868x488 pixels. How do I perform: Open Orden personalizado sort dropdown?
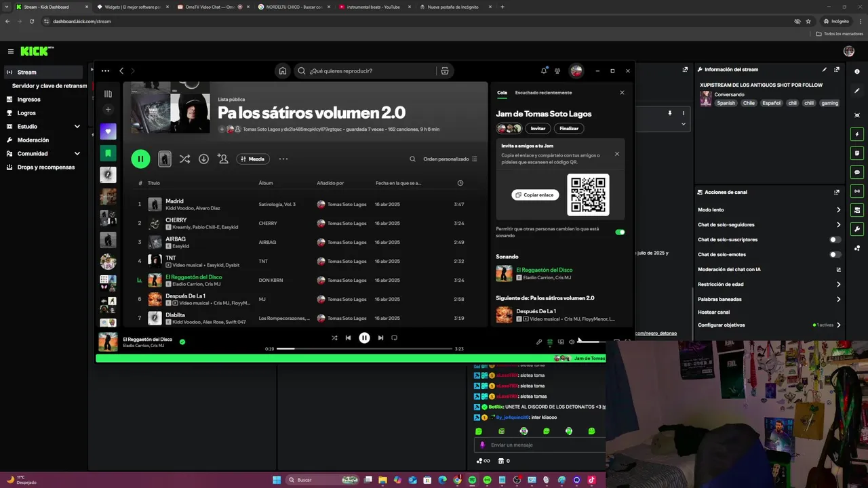tap(450, 159)
